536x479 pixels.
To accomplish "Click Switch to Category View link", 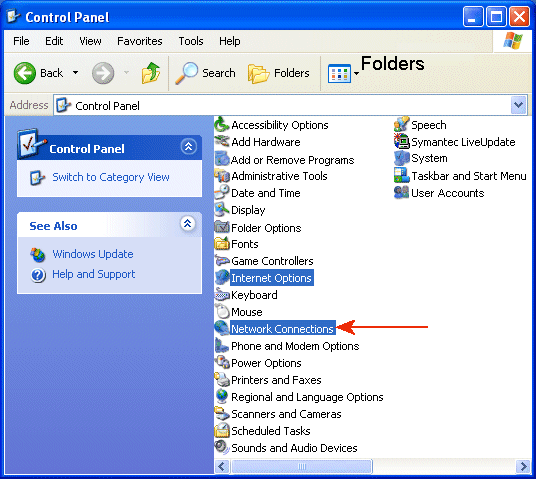I will 111,177.
